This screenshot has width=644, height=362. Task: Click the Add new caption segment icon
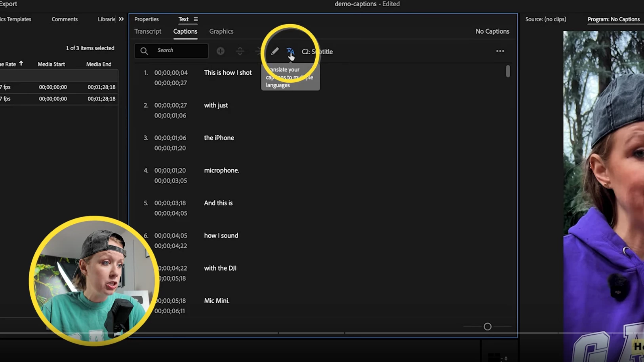[x=221, y=51]
